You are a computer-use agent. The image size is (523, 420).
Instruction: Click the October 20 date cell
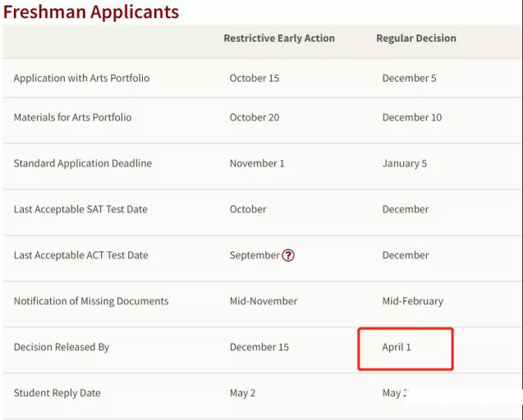point(255,117)
